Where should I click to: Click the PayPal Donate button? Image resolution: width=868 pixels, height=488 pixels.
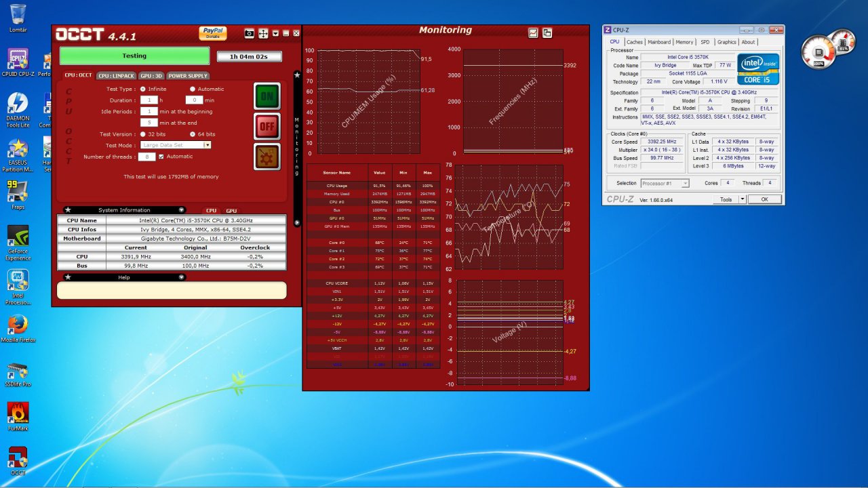[213, 33]
